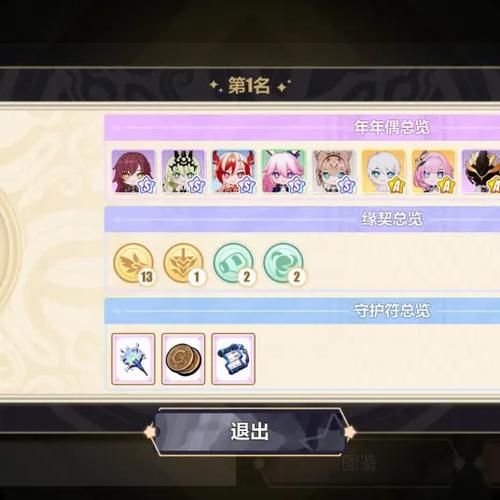The image size is (500, 500).
Task: Open the gold down-arrow bond emblem
Action: point(183,263)
